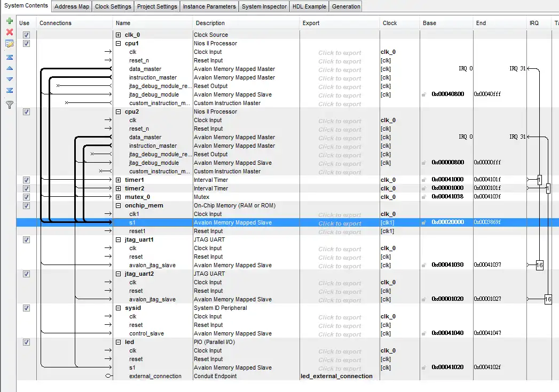Expand the timer1 component

[x=119, y=180]
